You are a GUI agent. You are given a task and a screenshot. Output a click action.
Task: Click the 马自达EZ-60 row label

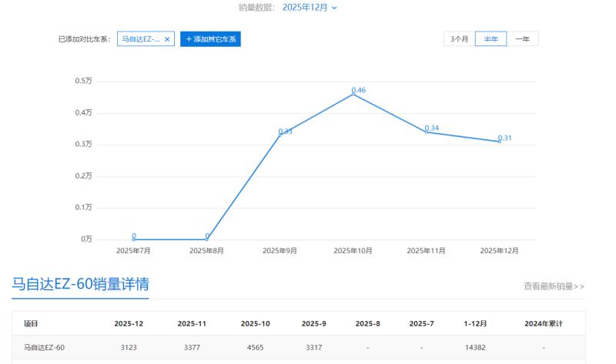(44, 348)
